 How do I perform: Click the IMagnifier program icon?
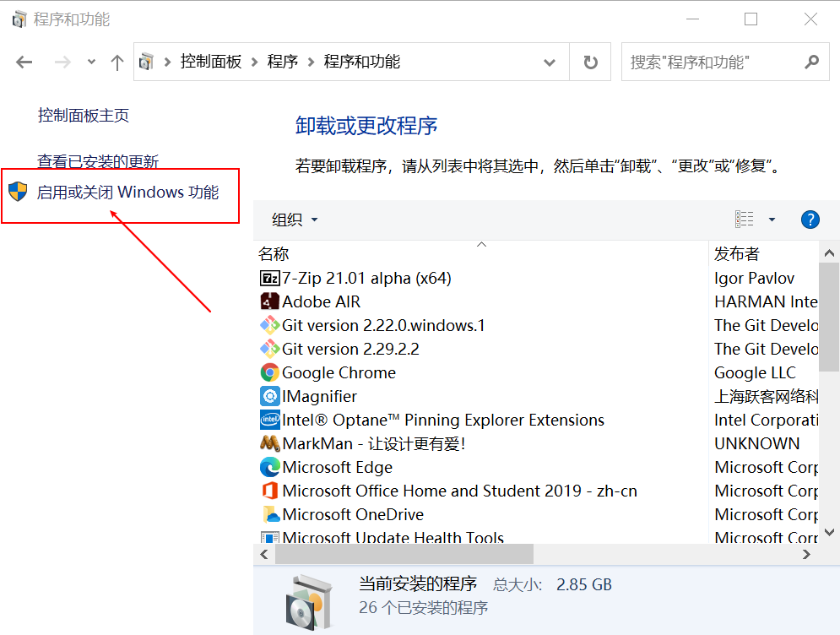point(269,396)
